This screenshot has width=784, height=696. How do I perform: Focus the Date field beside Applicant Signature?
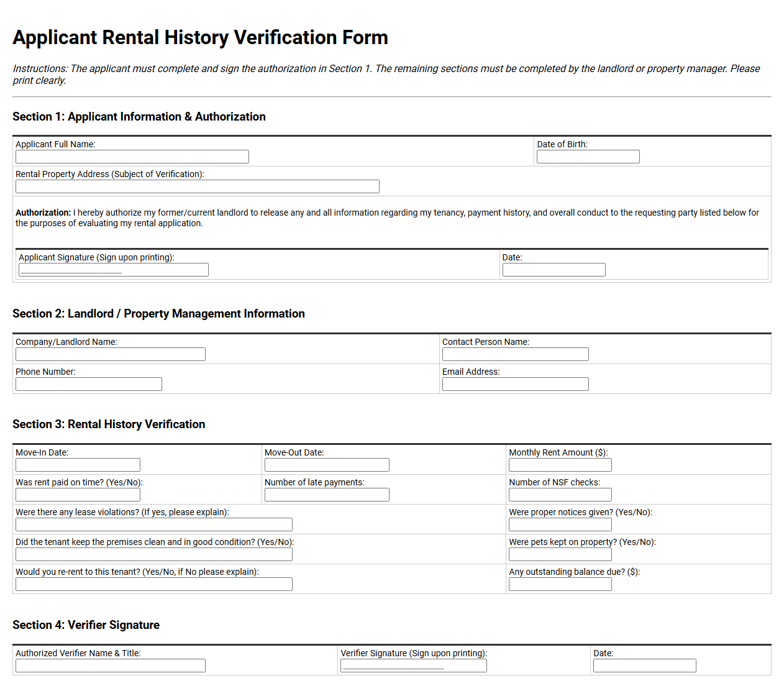point(554,270)
